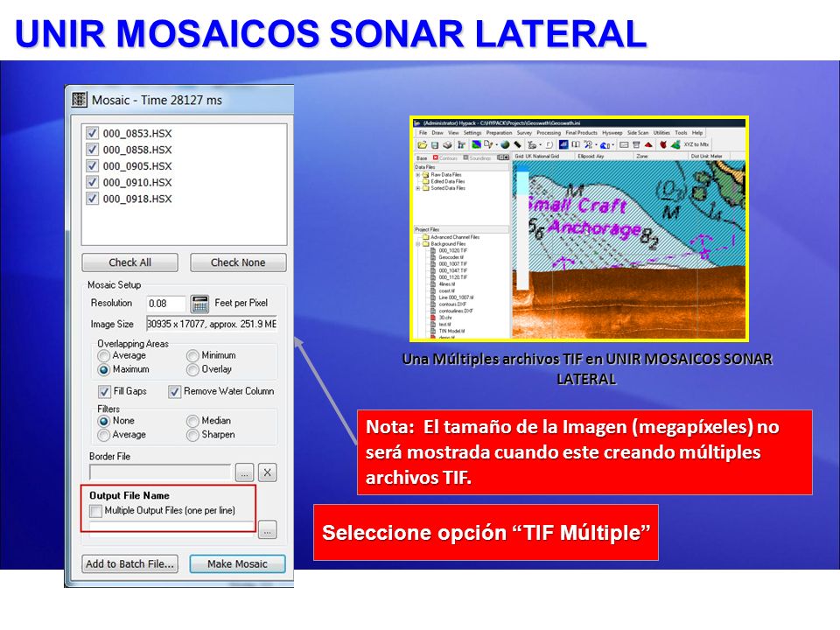Browse for Border File with ... button
Image resolution: width=840 pixels, height=630 pixels.
click(x=244, y=472)
